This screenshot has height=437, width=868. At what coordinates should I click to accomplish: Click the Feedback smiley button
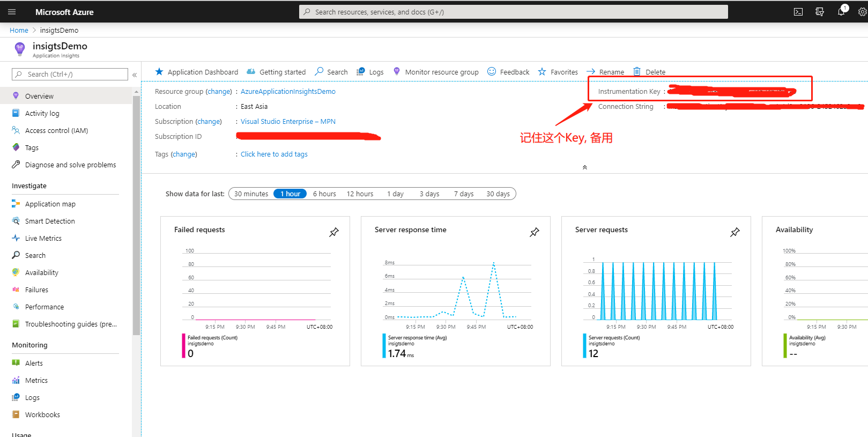pos(508,72)
